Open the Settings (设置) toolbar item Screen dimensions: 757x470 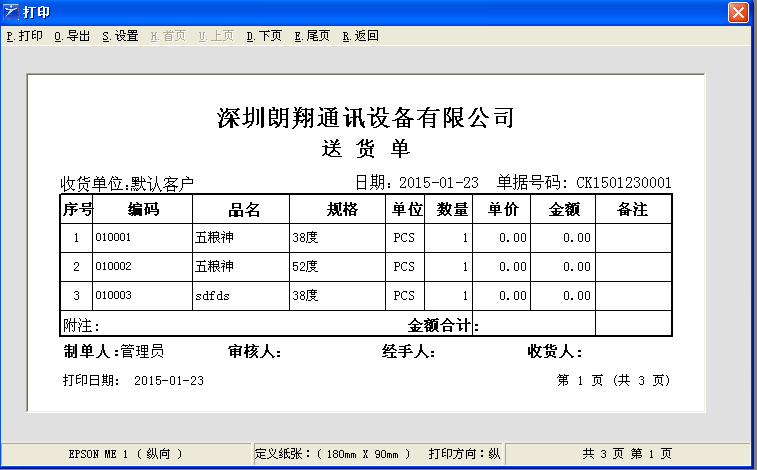[x=120, y=36]
